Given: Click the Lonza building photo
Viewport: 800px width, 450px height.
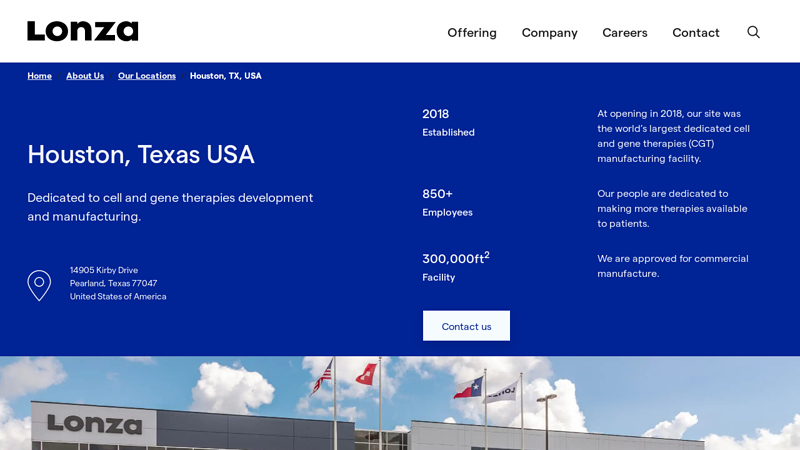Looking at the screenshot, I should pyautogui.click(x=400, y=403).
